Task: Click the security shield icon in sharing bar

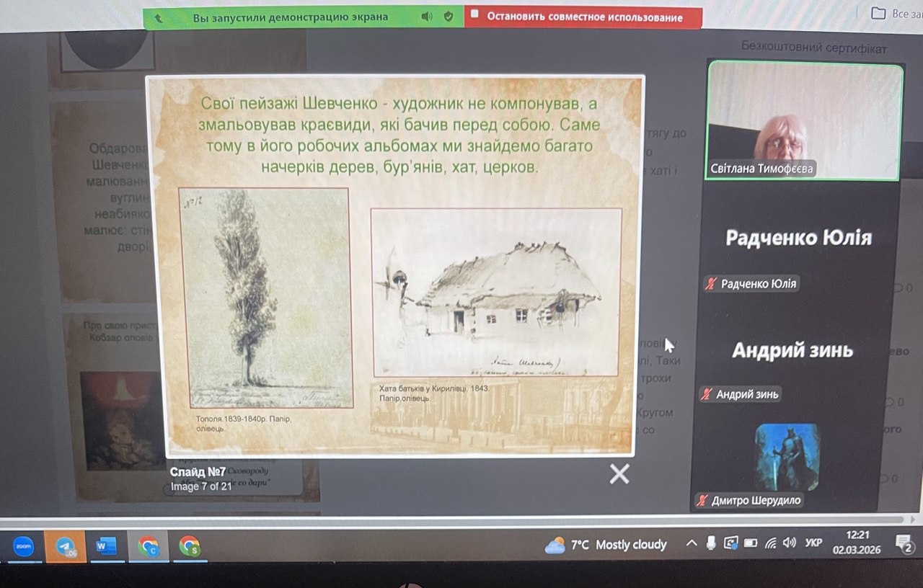Action: [449, 17]
